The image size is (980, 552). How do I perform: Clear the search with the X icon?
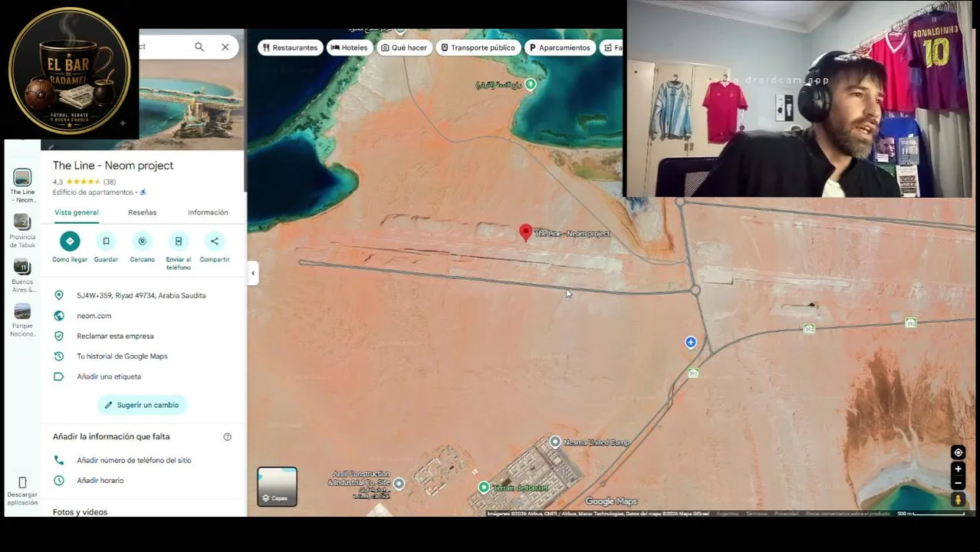point(225,47)
